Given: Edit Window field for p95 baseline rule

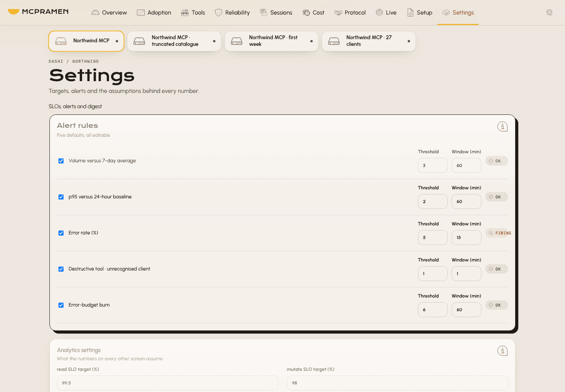Looking at the screenshot, I should (467, 201).
